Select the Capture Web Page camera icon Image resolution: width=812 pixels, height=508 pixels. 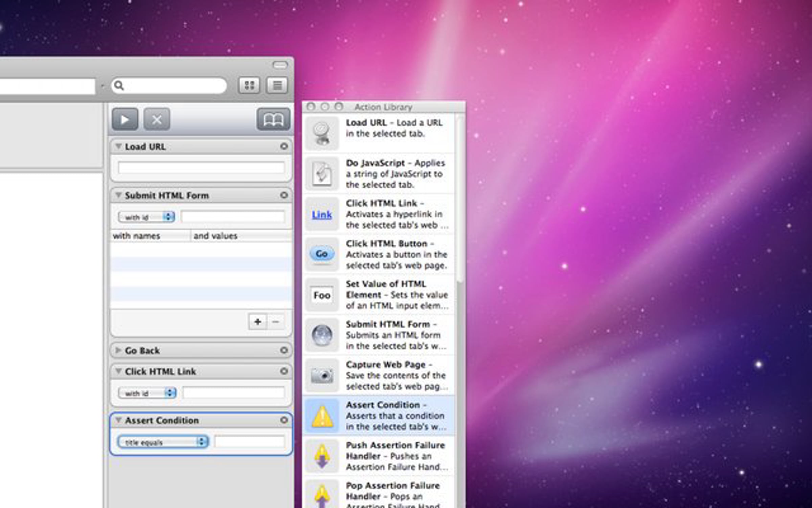[322, 375]
